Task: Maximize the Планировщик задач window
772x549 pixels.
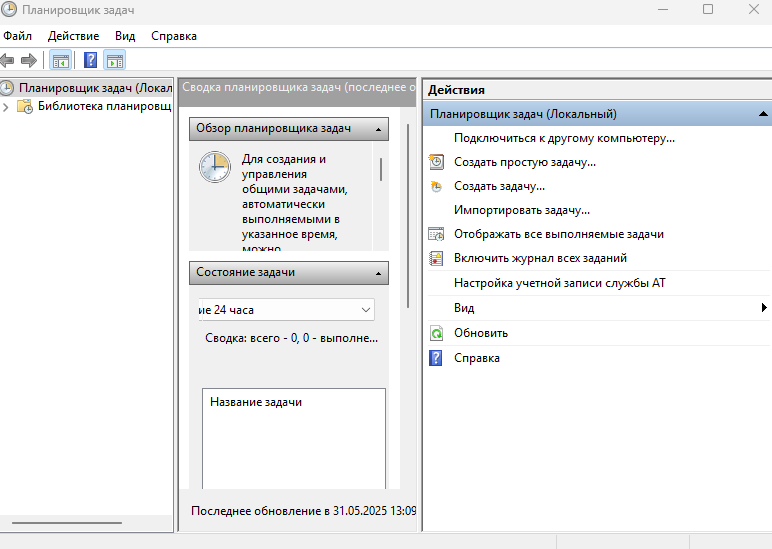Action: click(x=708, y=9)
